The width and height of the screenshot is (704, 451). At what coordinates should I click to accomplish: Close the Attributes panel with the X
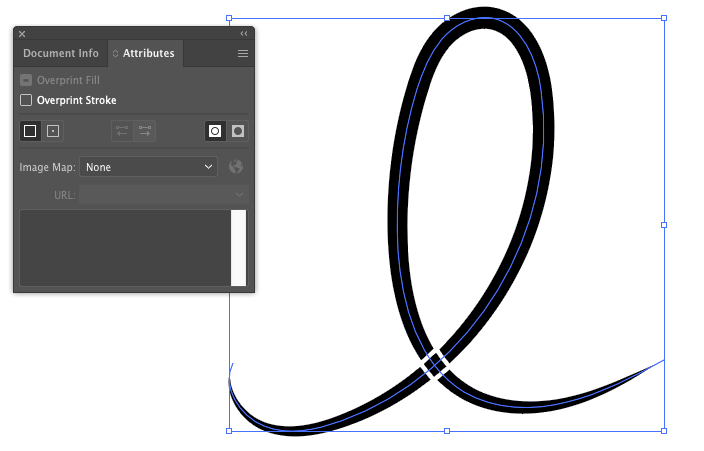pos(22,34)
